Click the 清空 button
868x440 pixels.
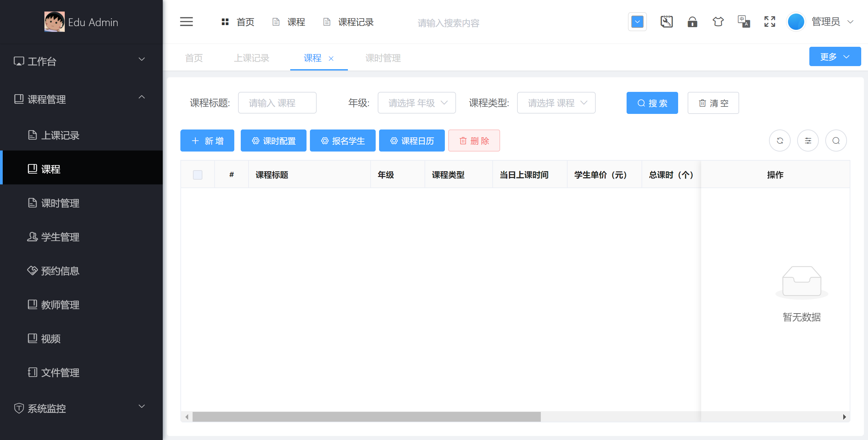tap(713, 103)
